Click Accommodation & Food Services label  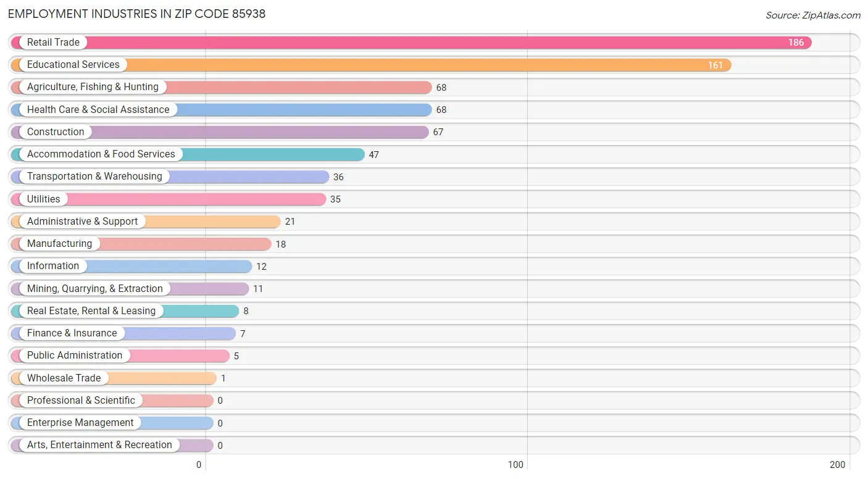point(101,154)
